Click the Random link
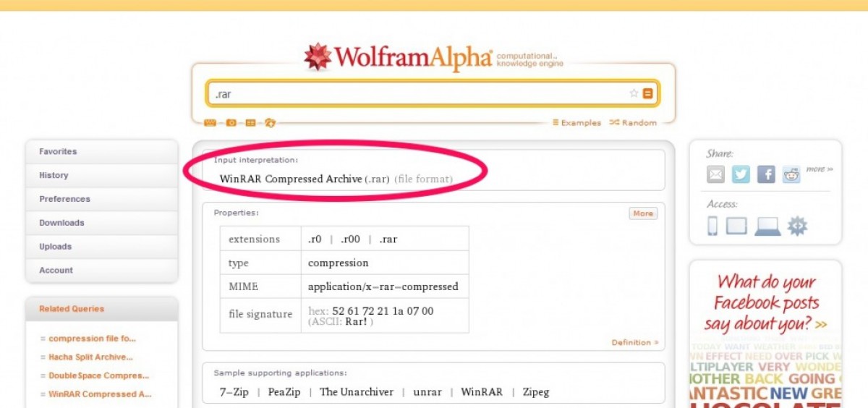The width and height of the screenshot is (868, 408). click(633, 123)
